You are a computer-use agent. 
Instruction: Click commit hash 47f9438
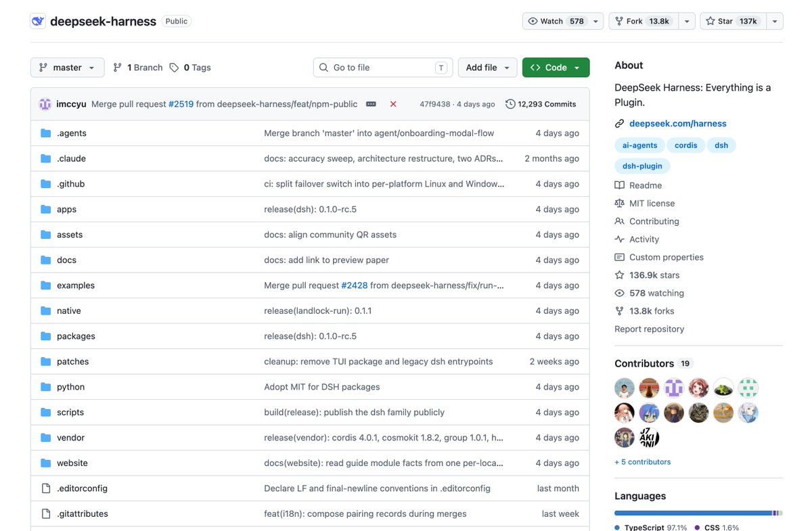434,104
